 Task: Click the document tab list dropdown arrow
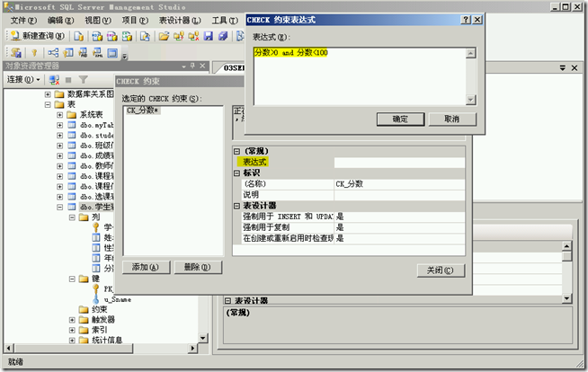tap(563, 67)
